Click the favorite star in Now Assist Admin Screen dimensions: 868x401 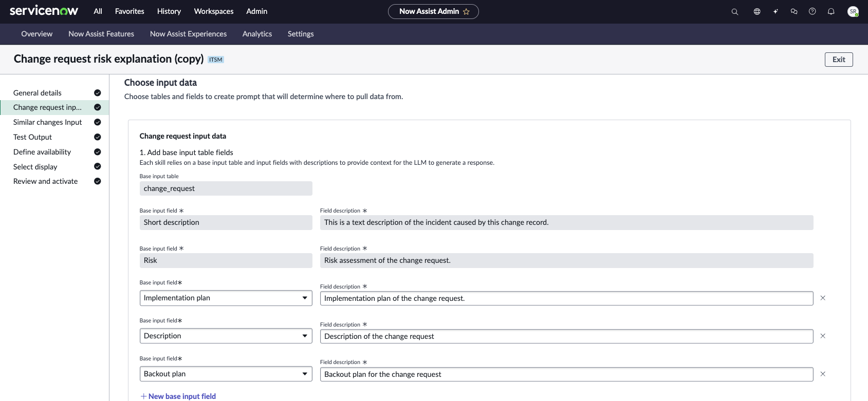click(466, 11)
